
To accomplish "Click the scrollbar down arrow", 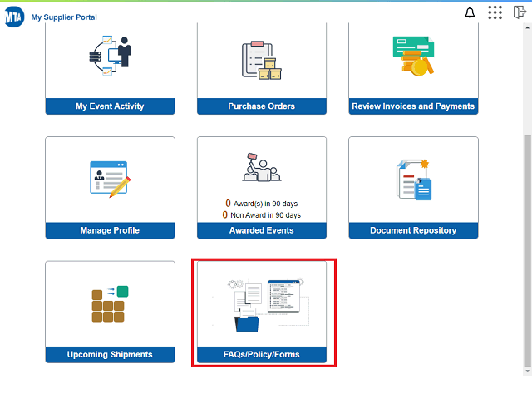I will pyautogui.click(x=527, y=372).
